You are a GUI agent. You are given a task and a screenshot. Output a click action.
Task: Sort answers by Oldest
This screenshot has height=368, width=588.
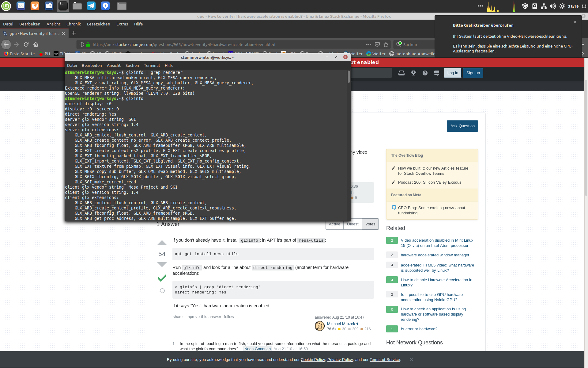(352, 224)
